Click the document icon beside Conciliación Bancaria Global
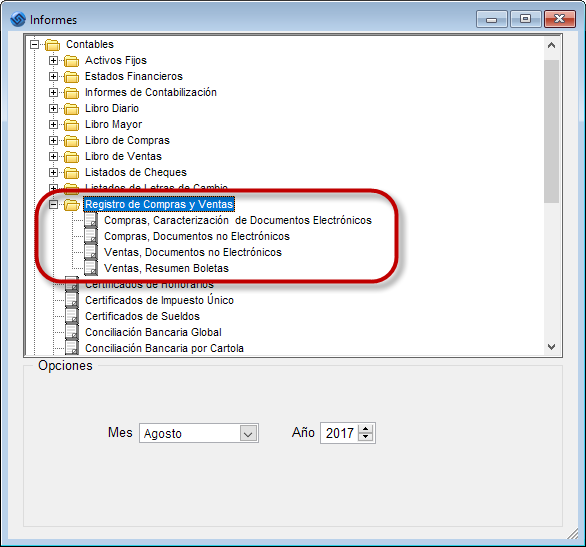This screenshot has width=586, height=547. [72, 332]
